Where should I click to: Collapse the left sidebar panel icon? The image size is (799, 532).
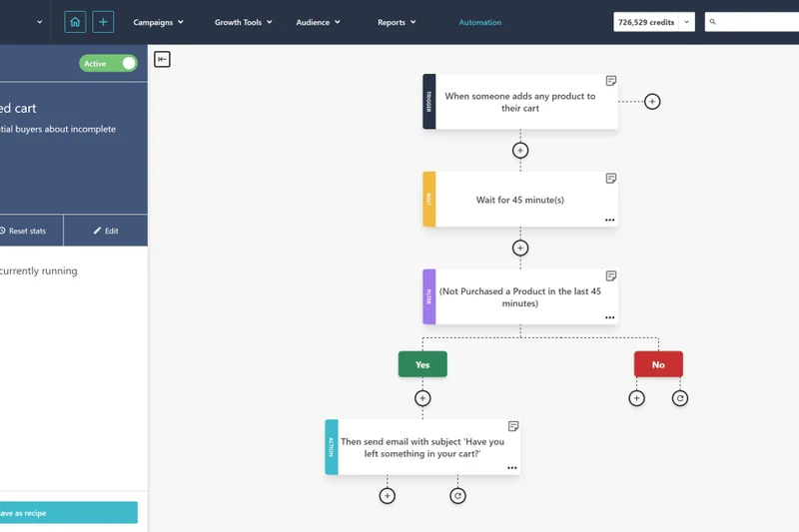pyautogui.click(x=162, y=60)
